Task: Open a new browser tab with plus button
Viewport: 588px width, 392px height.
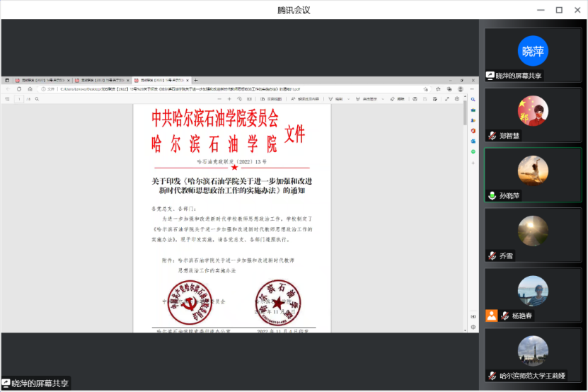Action: click(196, 80)
